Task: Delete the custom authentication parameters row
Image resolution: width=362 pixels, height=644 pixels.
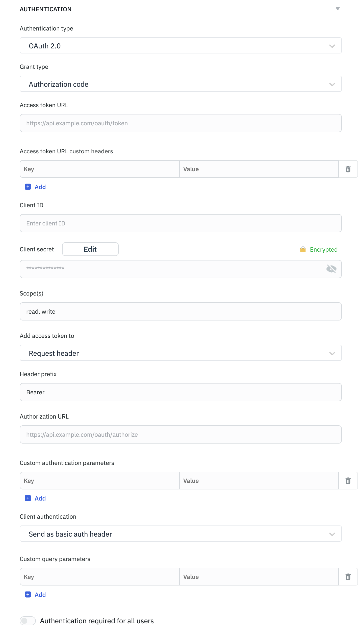Action: tap(348, 481)
